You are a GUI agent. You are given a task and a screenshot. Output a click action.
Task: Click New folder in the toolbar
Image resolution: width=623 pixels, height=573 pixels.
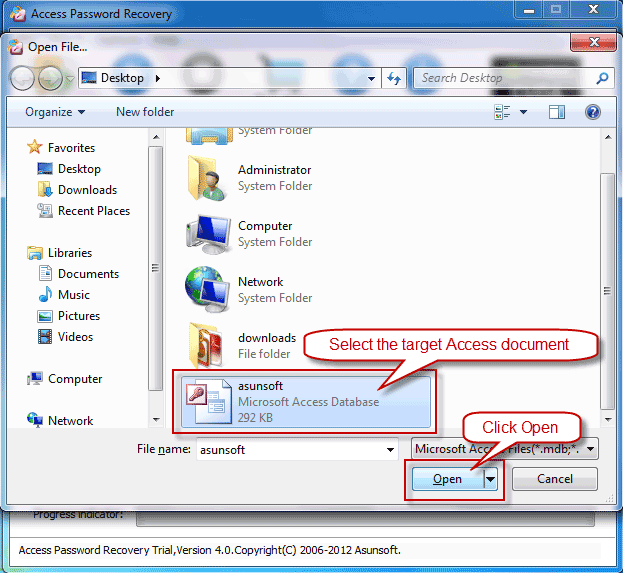click(x=145, y=112)
